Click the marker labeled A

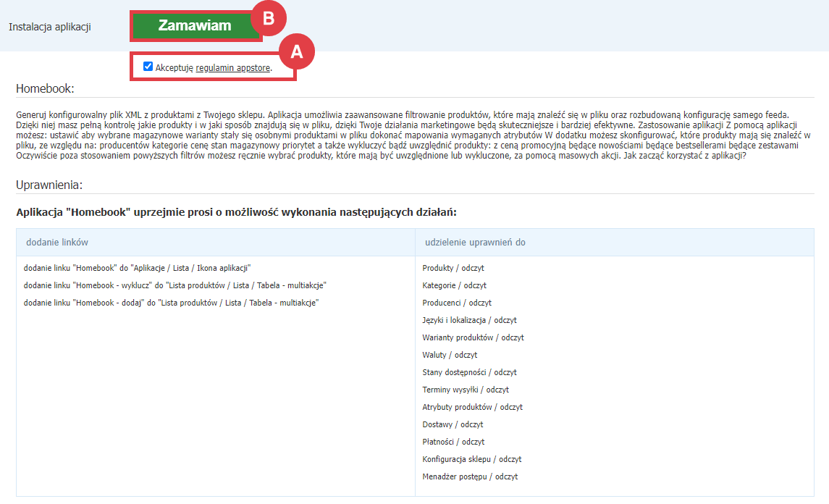(x=298, y=51)
